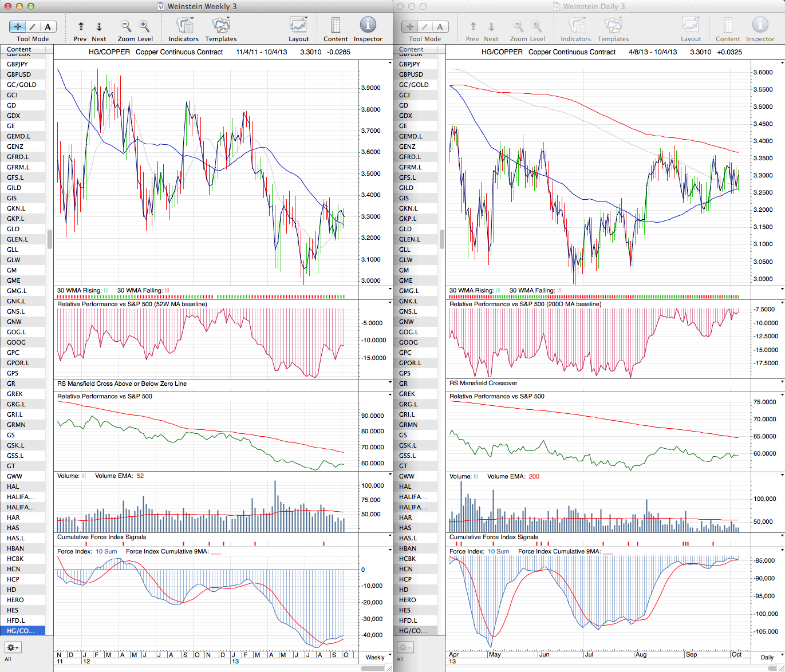Enable text annotation tool mode in Weekly window
Image resolution: width=785 pixels, height=672 pixels.
tap(48, 27)
